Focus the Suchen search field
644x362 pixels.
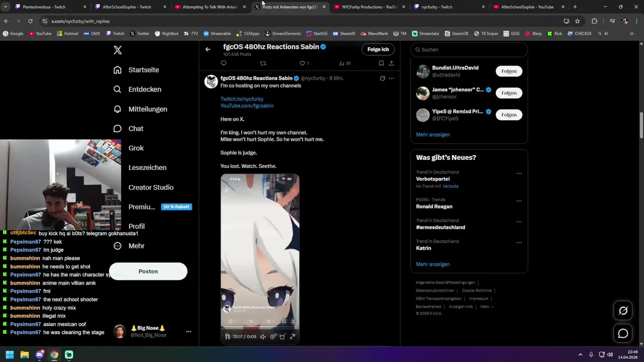(x=469, y=50)
